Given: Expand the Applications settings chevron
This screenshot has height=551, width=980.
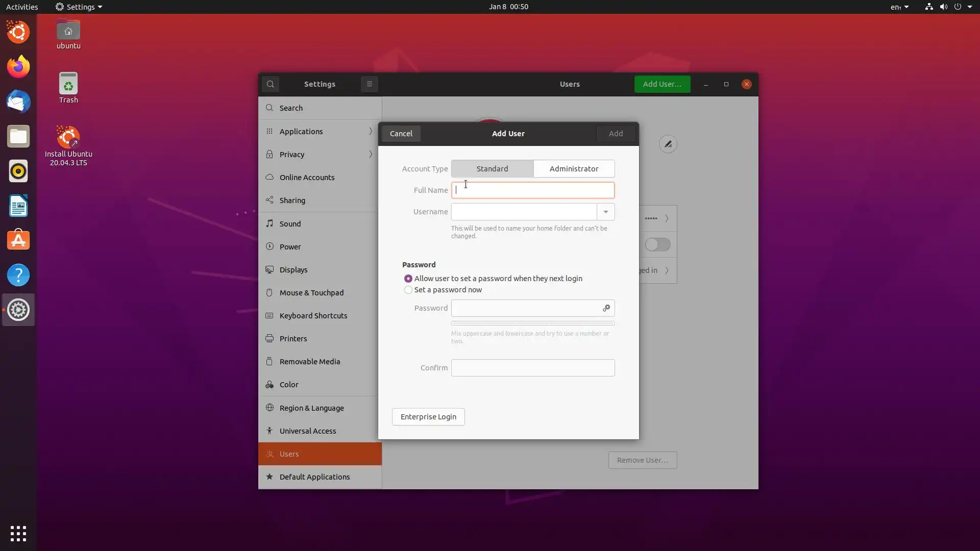Looking at the screenshot, I should point(371,132).
